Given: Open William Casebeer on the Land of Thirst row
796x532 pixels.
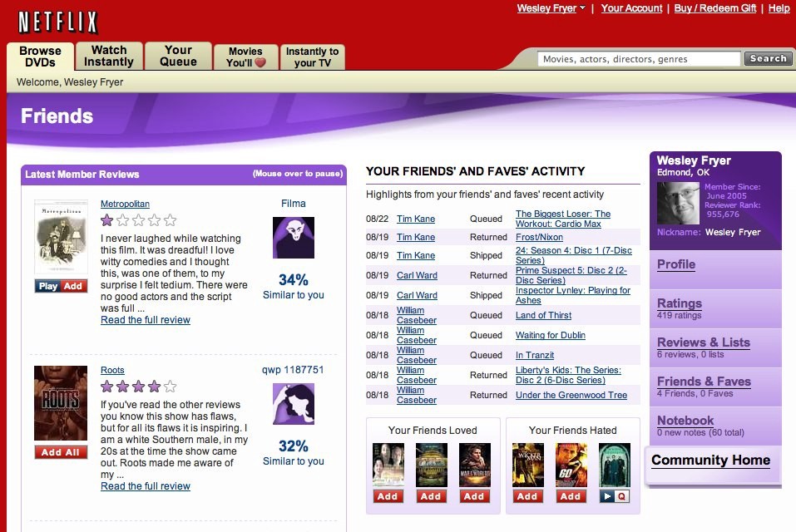Looking at the screenshot, I should 416,315.
